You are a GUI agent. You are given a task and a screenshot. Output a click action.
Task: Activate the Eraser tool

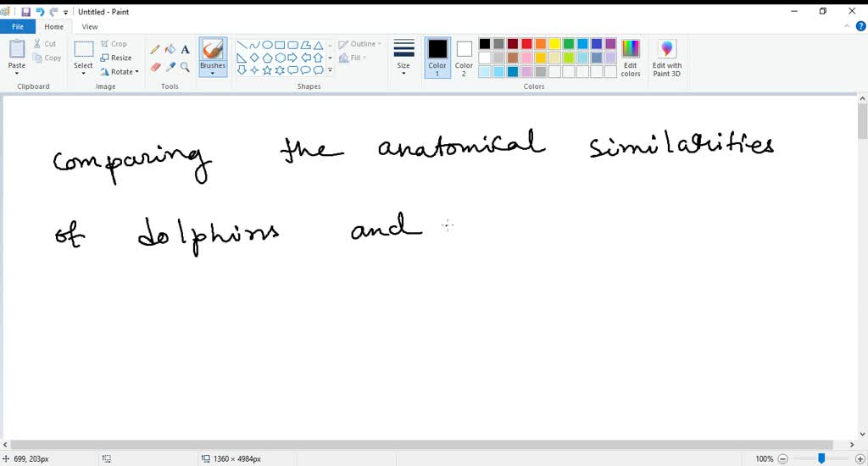point(155,67)
